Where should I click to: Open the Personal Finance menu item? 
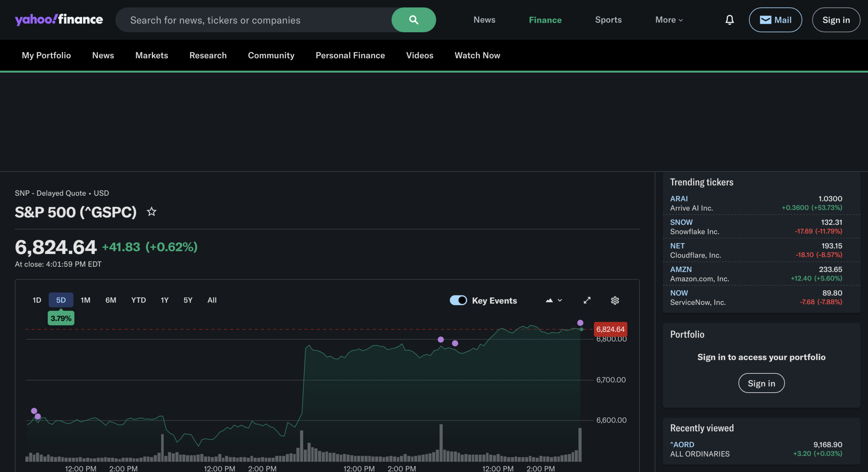pyautogui.click(x=350, y=55)
